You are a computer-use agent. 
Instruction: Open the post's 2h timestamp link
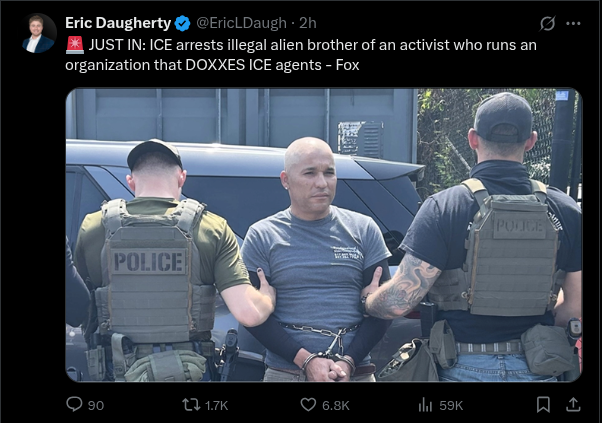coord(308,23)
